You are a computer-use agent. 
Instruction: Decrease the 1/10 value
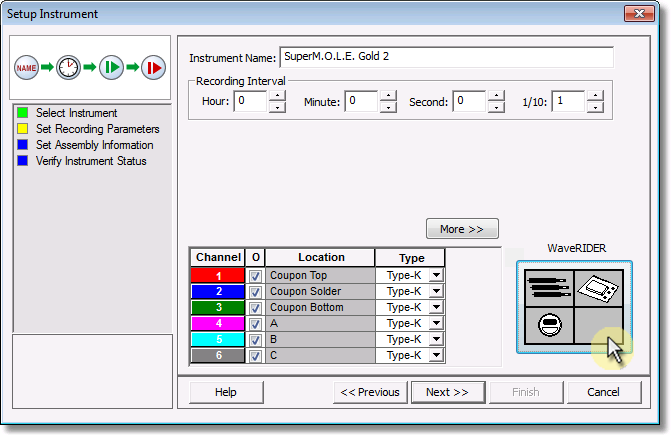point(595,107)
